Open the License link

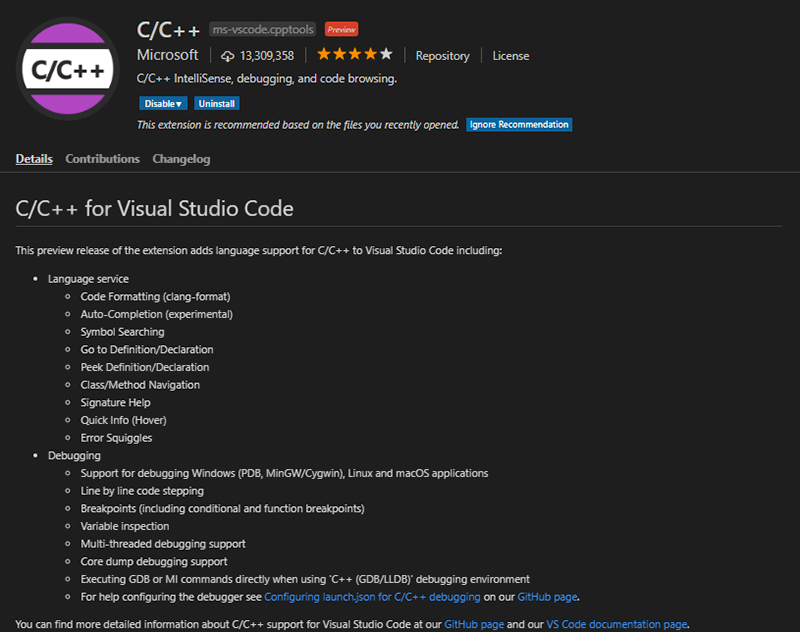coord(510,56)
